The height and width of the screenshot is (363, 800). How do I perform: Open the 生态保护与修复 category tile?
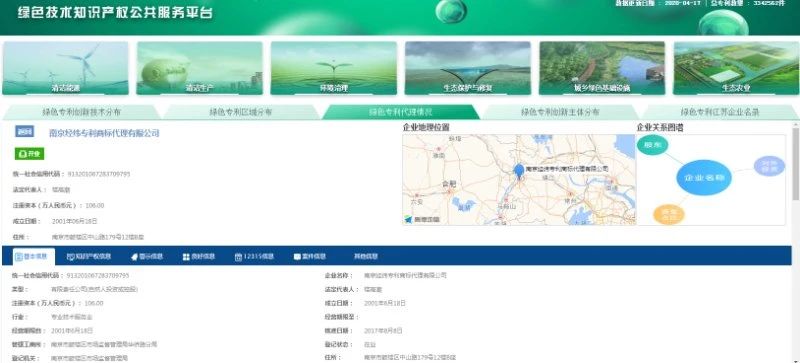click(x=468, y=68)
